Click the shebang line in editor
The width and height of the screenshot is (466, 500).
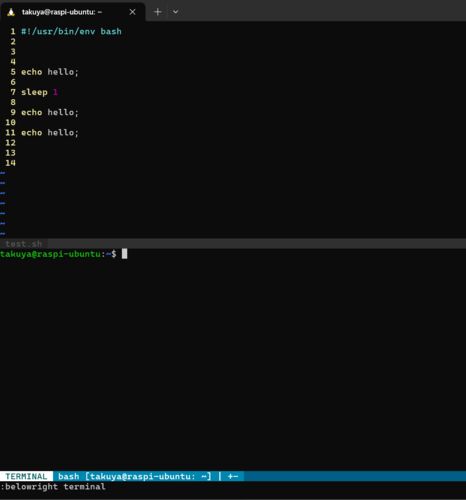coord(71,31)
